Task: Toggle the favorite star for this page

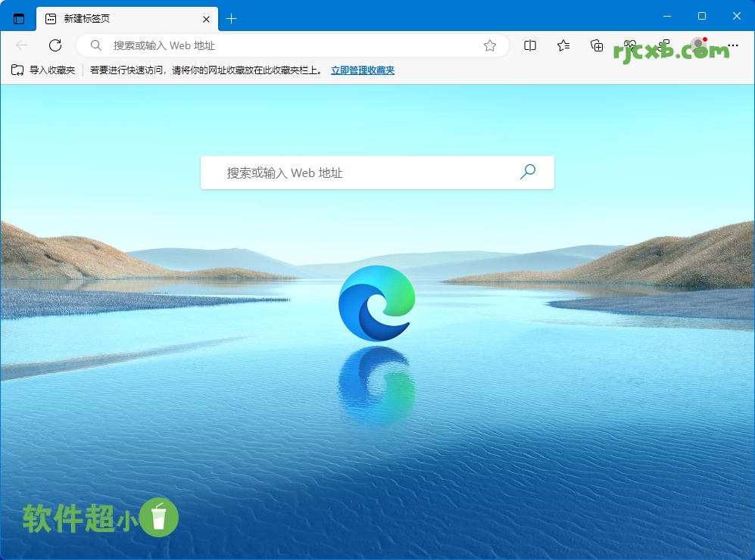Action: coord(489,45)
